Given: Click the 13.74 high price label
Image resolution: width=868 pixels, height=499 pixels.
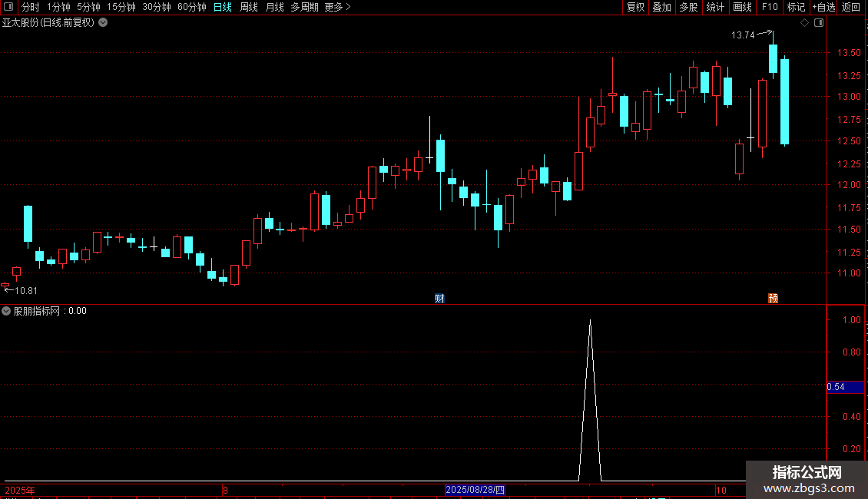Looking at the screenshot, I should click(743, 35).
